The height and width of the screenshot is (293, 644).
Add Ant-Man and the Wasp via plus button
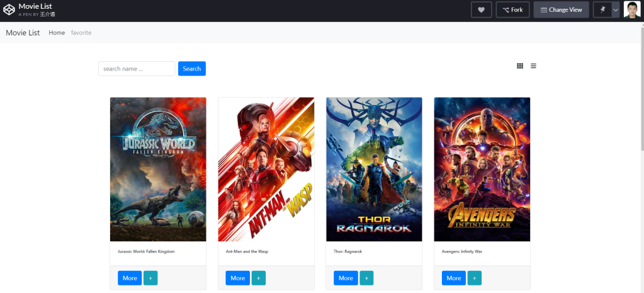pyautogui.click(x=259, y=278)
